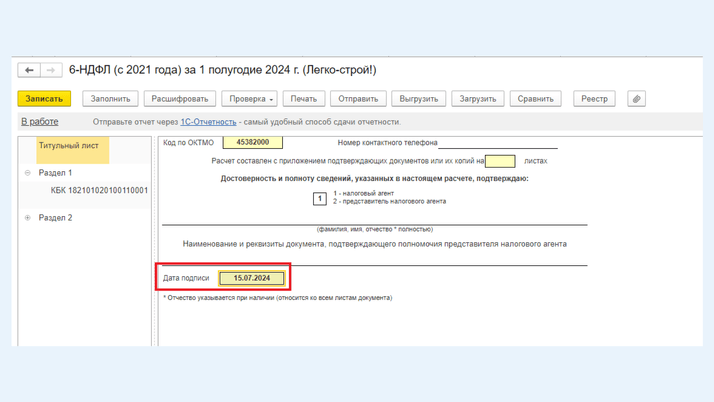The width and height of the screenshot is (714, 402).
Task: Open the В работе status link
Action: click(40, 122)
